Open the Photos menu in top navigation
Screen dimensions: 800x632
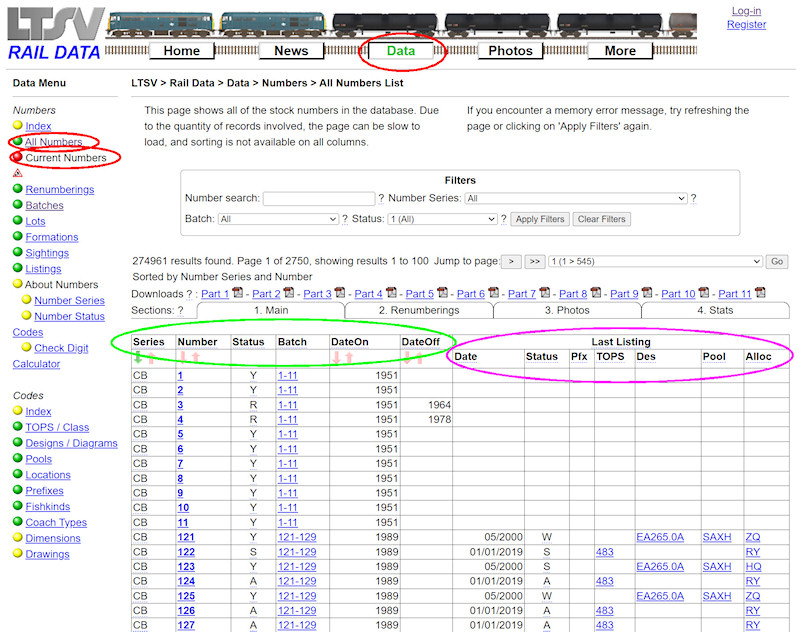click(x=510, y=51)
